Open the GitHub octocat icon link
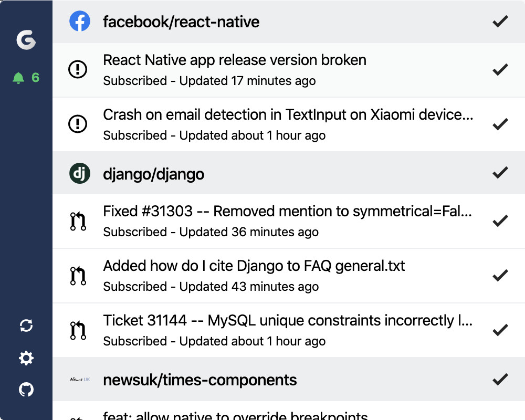 26,390
